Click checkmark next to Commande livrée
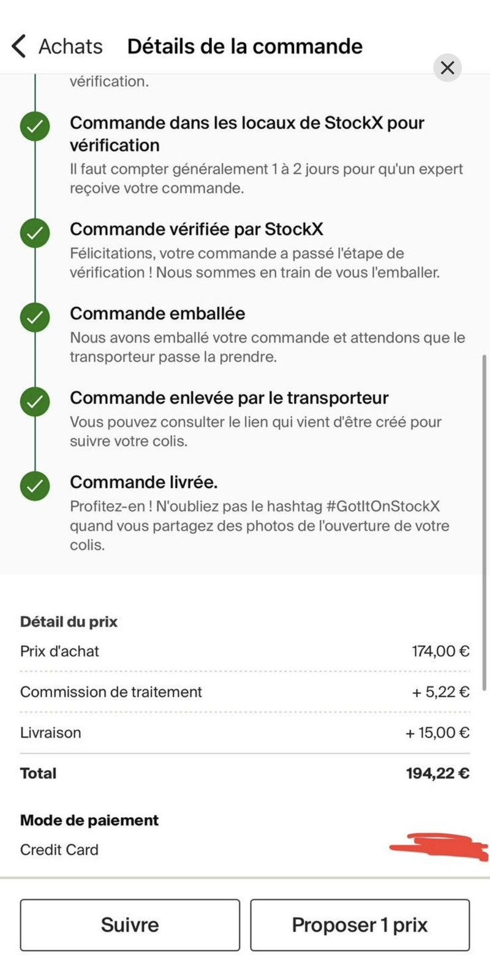This screenshot has width=490, height=980. (x=35, y=486)
